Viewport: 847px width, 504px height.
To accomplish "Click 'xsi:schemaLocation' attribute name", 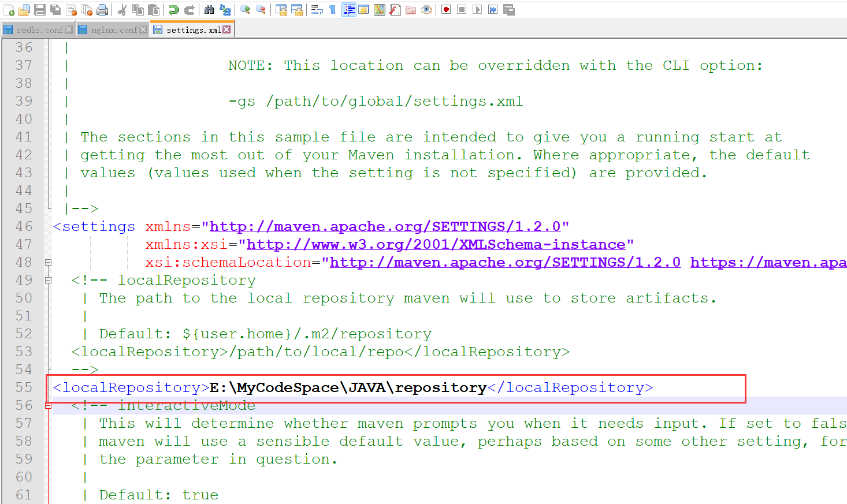I will pos(228,262).
